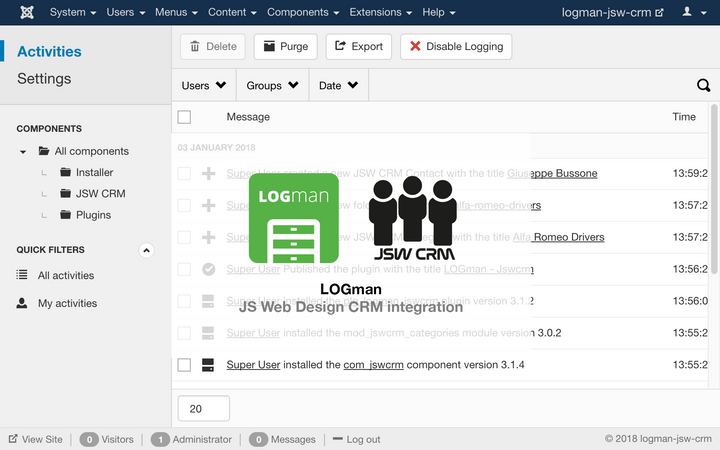Open the Date filter dropdown

(x=338, y=85)
